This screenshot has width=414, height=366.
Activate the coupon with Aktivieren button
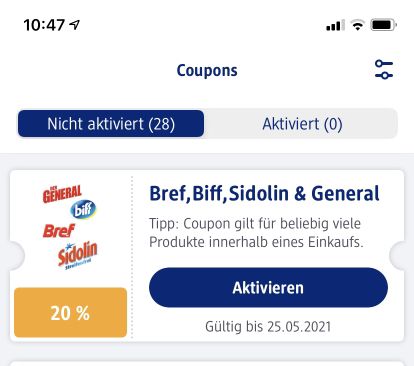[268, 287]
